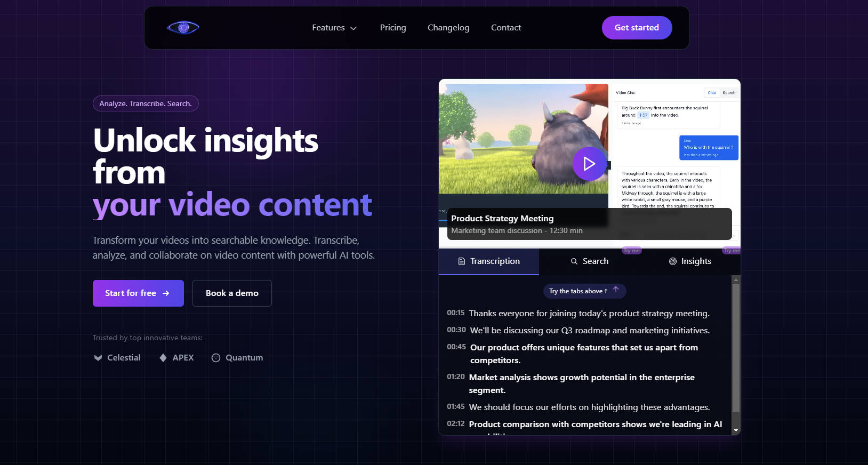Go to the Contact link
The width and height of the screenshot is (868, 465).
(505, 28)
